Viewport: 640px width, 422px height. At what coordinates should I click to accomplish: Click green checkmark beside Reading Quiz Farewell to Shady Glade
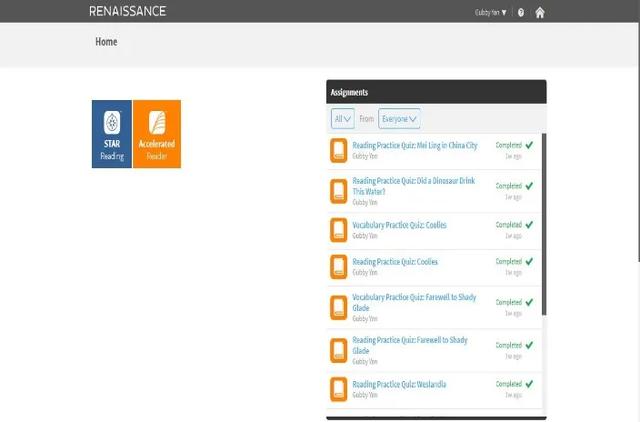(x=529, y=345)
